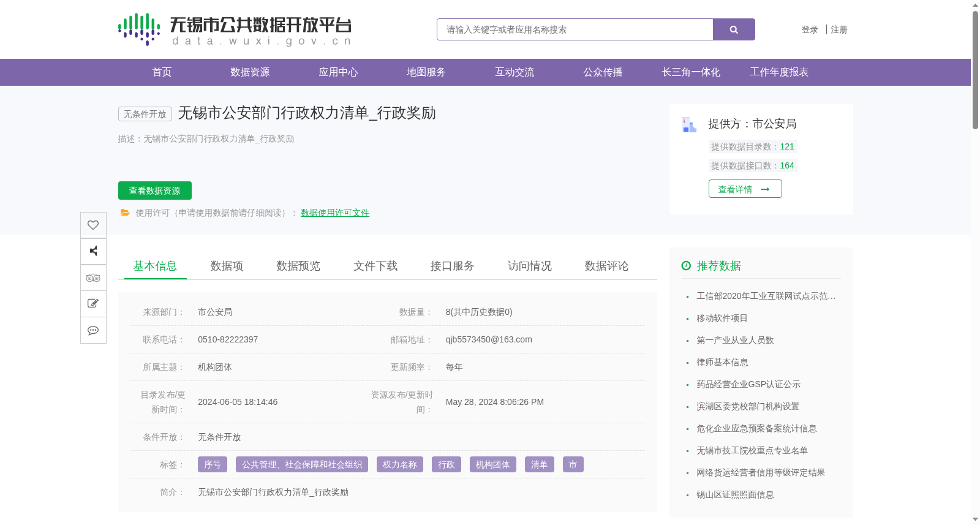Open the 首页 menu item
This screenshot has height=525, width=980.
162,72
